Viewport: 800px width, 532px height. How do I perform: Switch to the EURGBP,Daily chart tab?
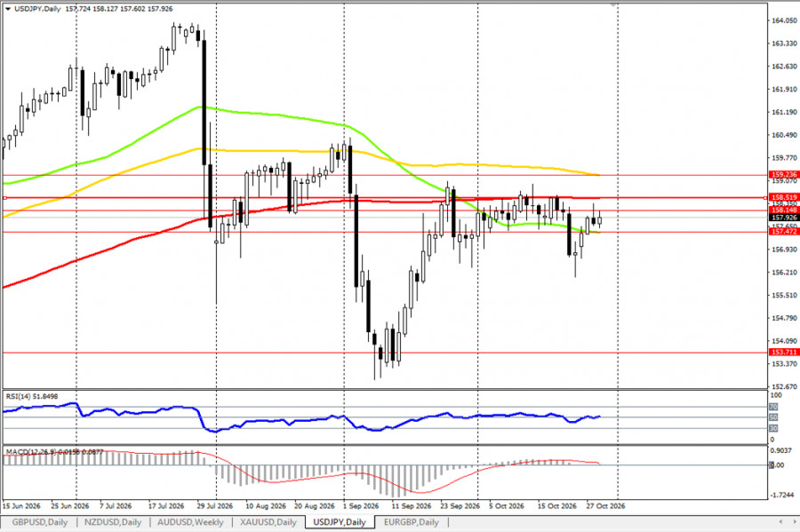tap(412, 522)
